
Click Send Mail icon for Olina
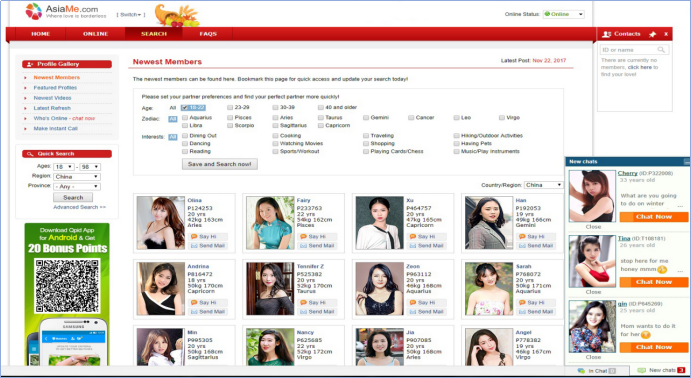tap(193, 246)
